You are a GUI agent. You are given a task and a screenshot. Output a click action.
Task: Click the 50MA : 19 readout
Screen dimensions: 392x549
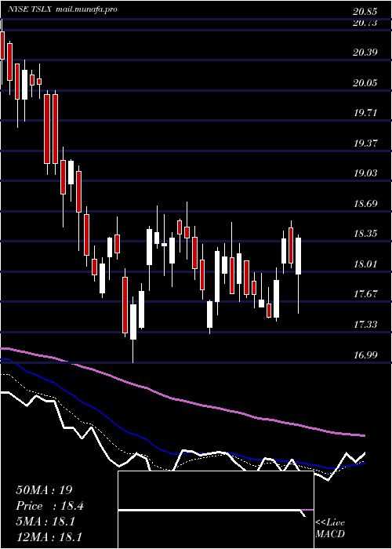44,490
